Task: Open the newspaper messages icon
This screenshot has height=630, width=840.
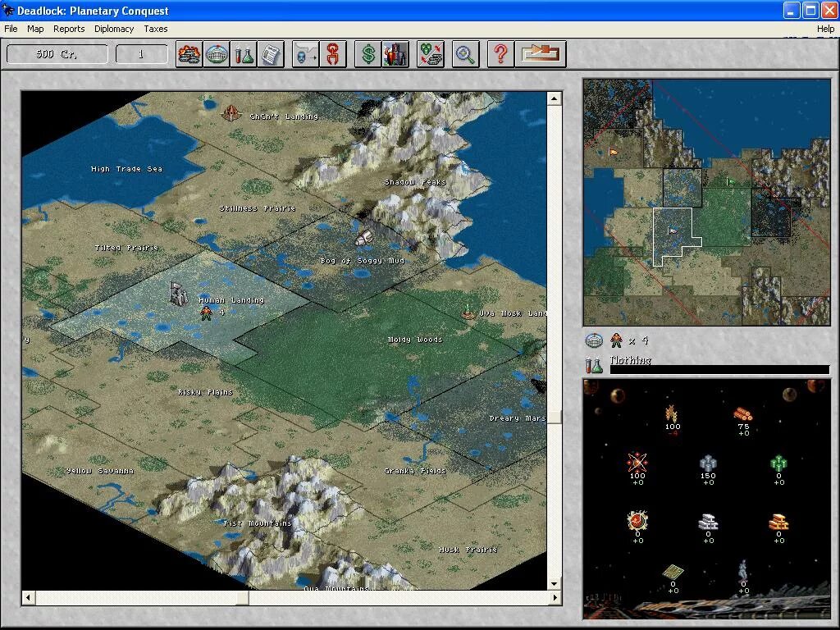Action: [x=271, y=54]
